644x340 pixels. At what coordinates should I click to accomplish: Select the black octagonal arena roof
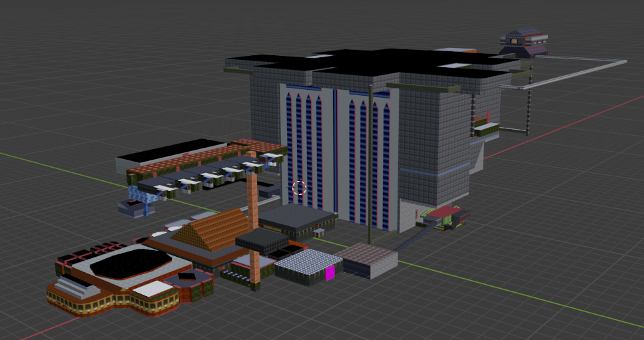pos(131,262)
